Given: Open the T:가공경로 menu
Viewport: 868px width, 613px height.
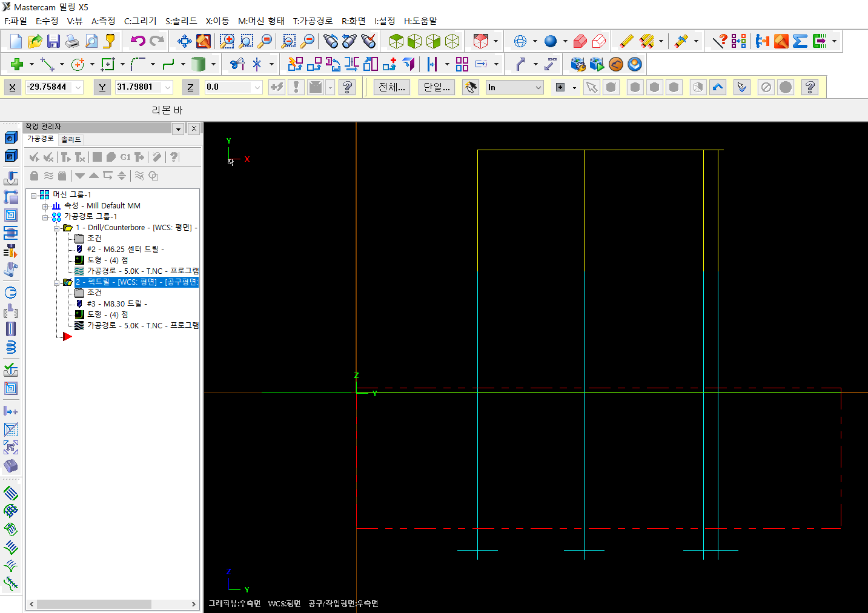Looking at the screenshot, I should click(x=313, y=21).
